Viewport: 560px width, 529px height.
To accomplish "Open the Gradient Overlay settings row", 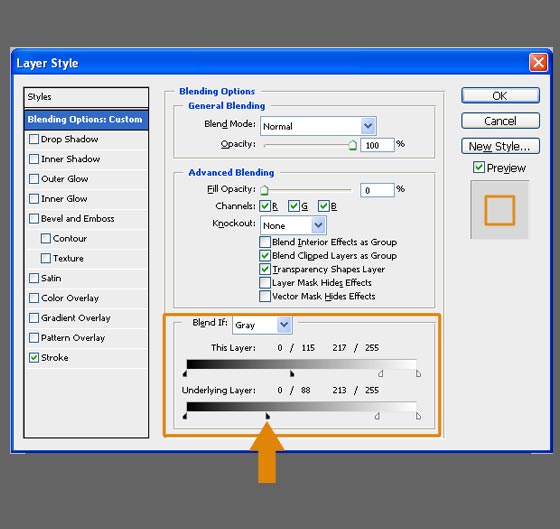I will (87, 318).
